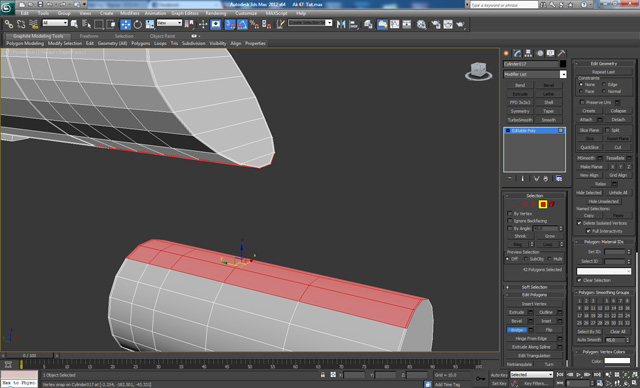
Task: Click the Unlink Selection icon
Action: tap(21, 24)
